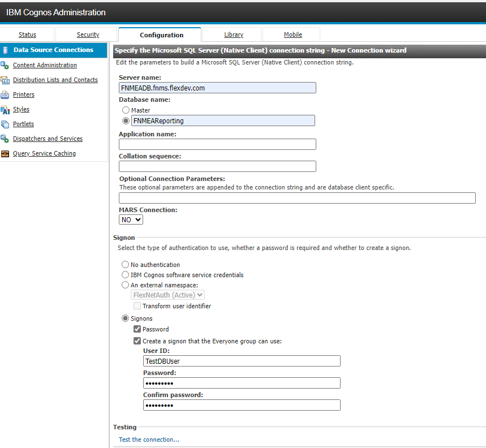Click the Styles icon in sidebar
The height and width of the screenshot is (448, 486).
coord(5,110)
